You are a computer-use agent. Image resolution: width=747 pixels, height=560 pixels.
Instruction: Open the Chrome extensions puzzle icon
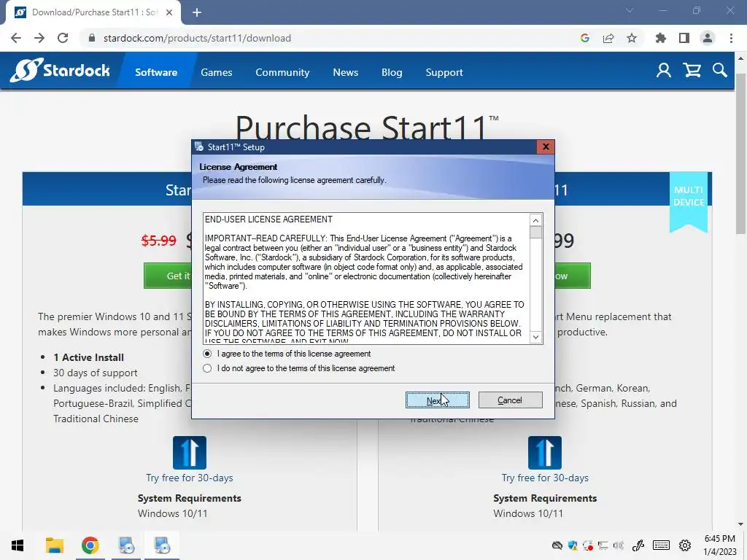click(x=661, y=38)
